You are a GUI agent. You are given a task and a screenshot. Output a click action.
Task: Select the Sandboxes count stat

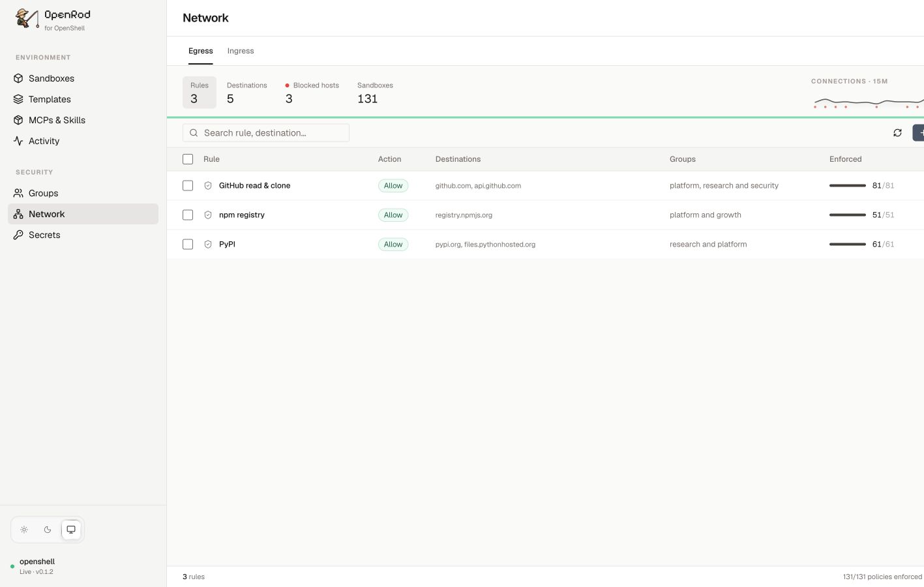click(x=375, y=93)
